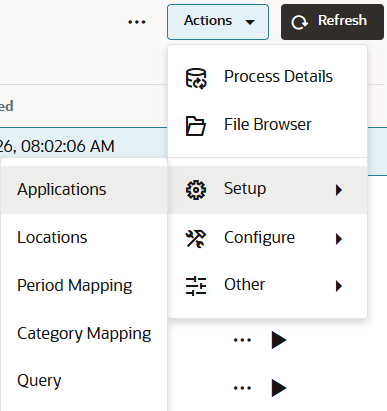Viewport: 387px width, 411px height.
Task: Select Locations in the submenu
Action: pyautogui.click(x=84, y=238)
